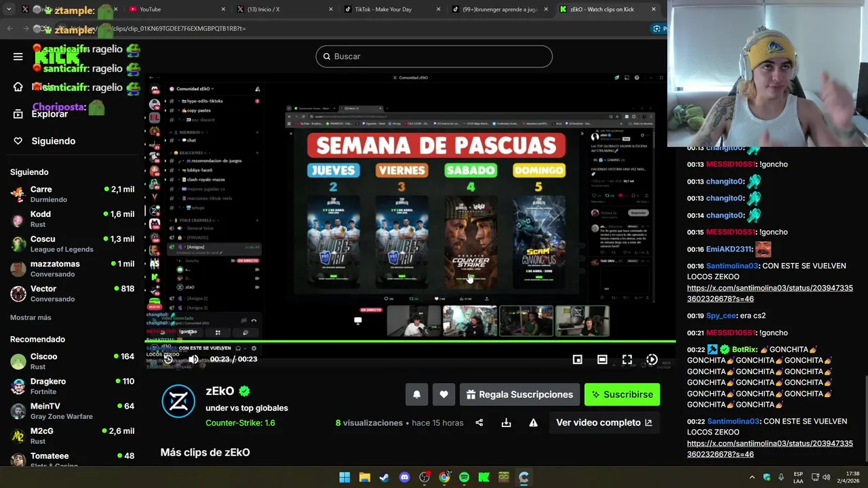Toggle the mini player mode icon
The width and height of the screenshot is (868, 488).
pyautogui.click(x=577, y=359)
